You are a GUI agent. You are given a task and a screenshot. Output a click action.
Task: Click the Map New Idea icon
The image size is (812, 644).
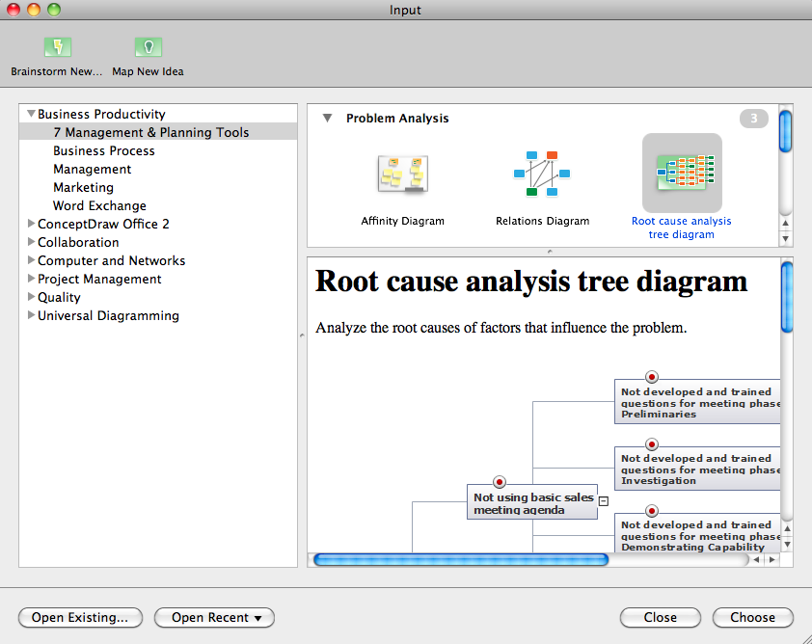click(x=148, y=47)
